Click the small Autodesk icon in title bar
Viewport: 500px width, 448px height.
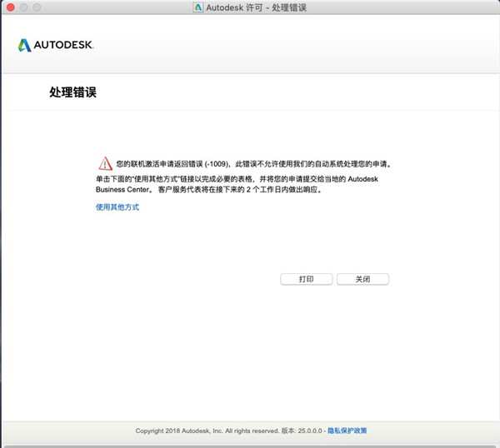[x=197, y=7]
